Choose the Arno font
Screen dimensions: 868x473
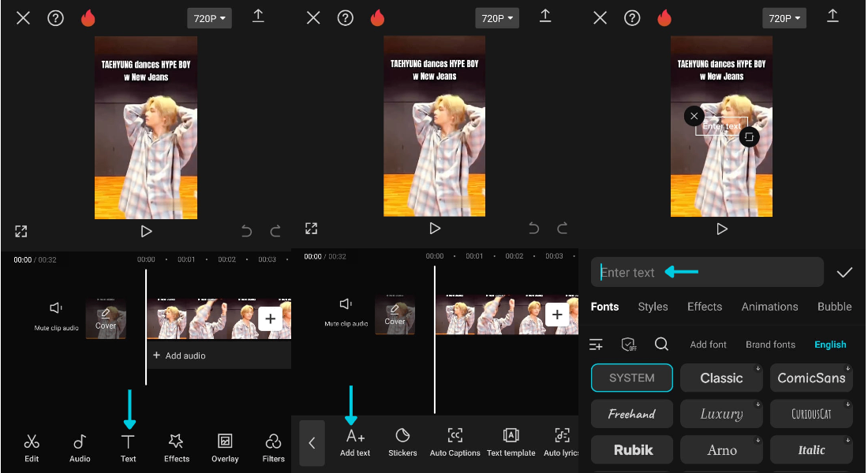pyautogui.click(x=721, y=450)
